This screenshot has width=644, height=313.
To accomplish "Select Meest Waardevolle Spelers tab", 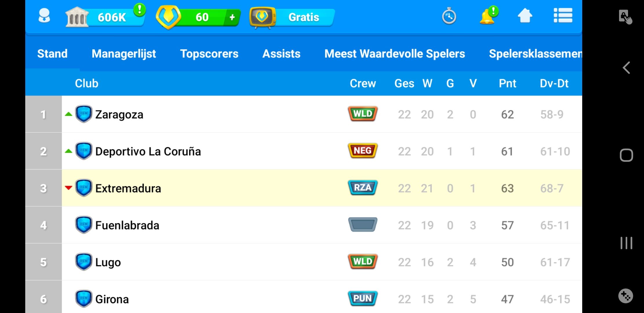I will click(395, 54).
